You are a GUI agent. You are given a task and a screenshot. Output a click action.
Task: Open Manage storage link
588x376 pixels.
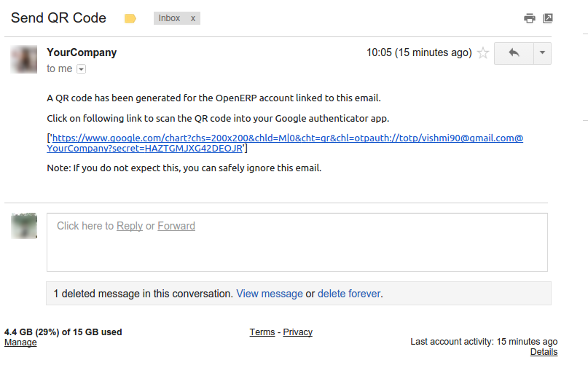20,342
